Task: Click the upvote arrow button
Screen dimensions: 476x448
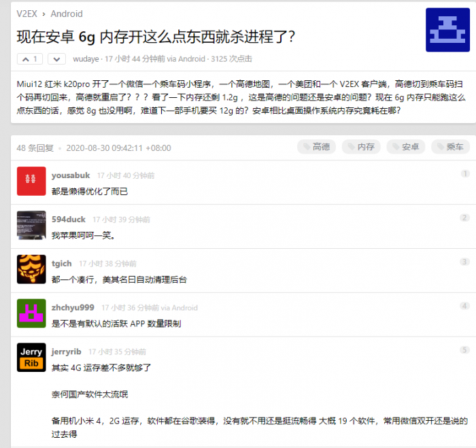Action: [31, 59]
